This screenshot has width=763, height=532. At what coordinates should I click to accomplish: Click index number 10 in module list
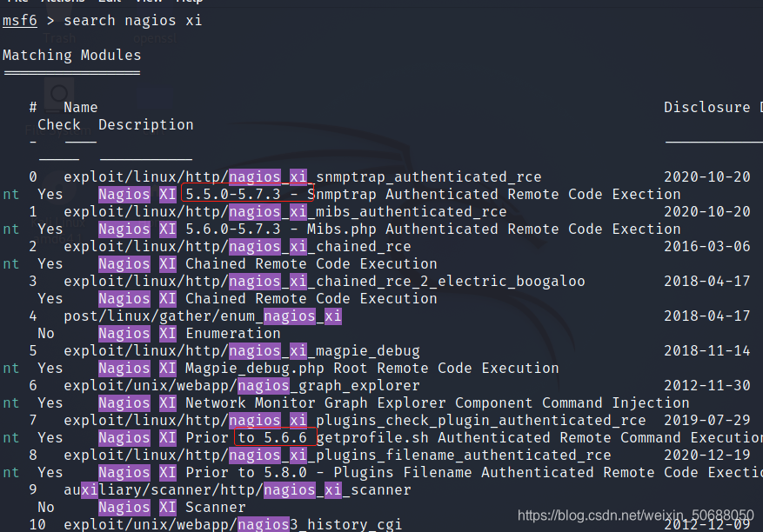[37, 525]
